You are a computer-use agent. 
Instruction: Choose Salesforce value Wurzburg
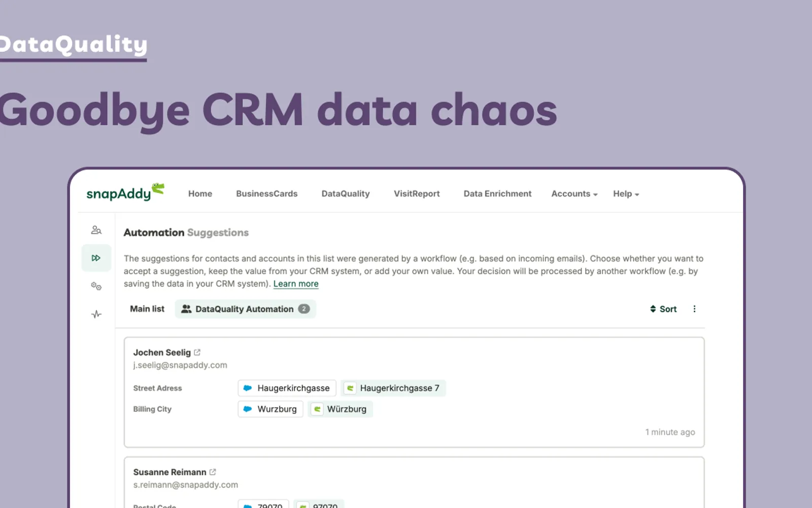[270, 409]
